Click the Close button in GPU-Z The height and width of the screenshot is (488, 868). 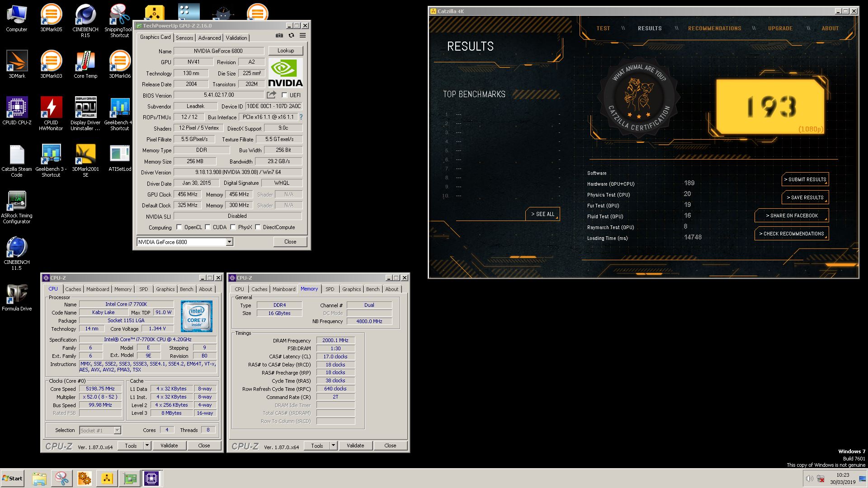tap(290, 242)
